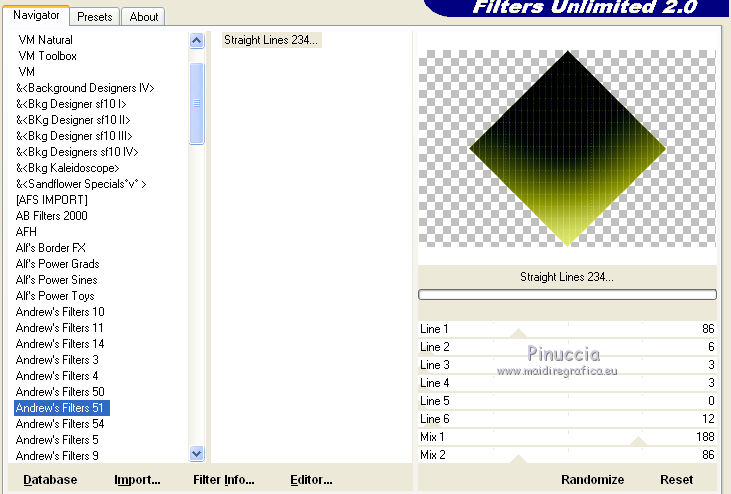Screen dimensions: 731x494
Task: Open the About tab
Action: pyautogui.click(x=144, y=17)
